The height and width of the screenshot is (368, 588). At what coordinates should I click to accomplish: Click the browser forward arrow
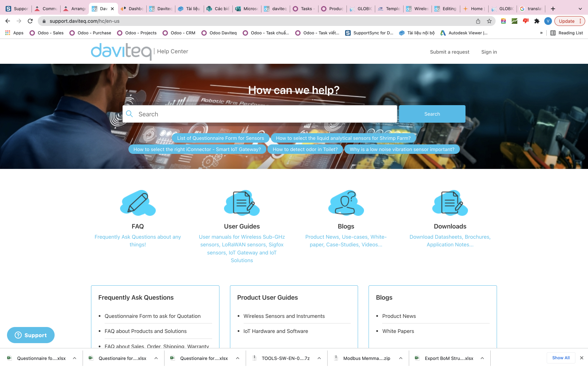19,21
